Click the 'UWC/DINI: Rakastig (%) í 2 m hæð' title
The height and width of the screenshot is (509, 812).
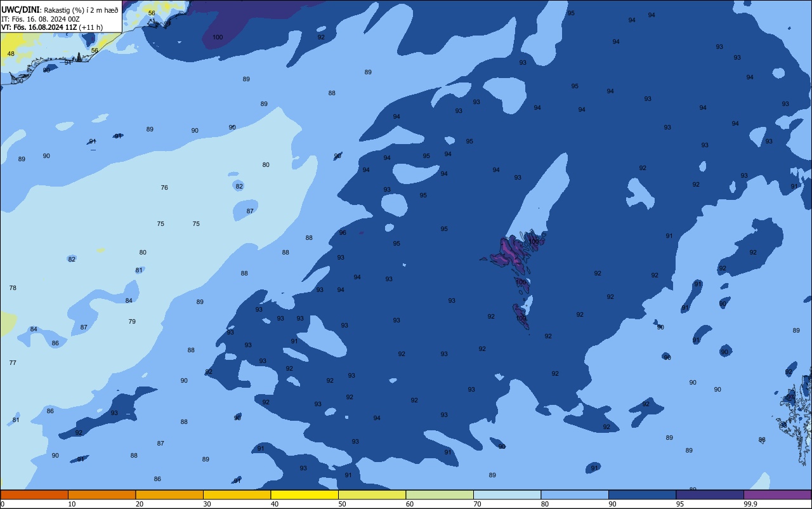click(x=60, y=10)
